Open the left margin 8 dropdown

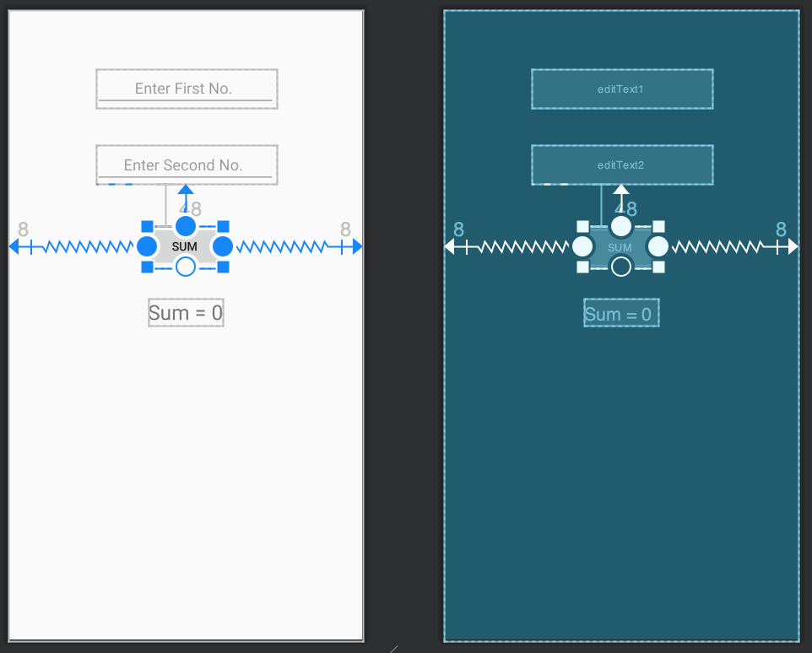(x=23, y=229)
